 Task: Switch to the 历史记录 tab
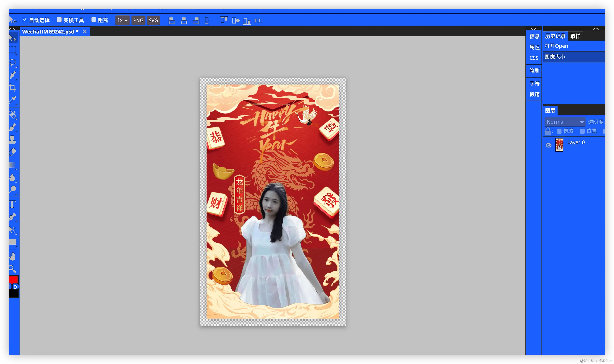(x=555, y=36)
